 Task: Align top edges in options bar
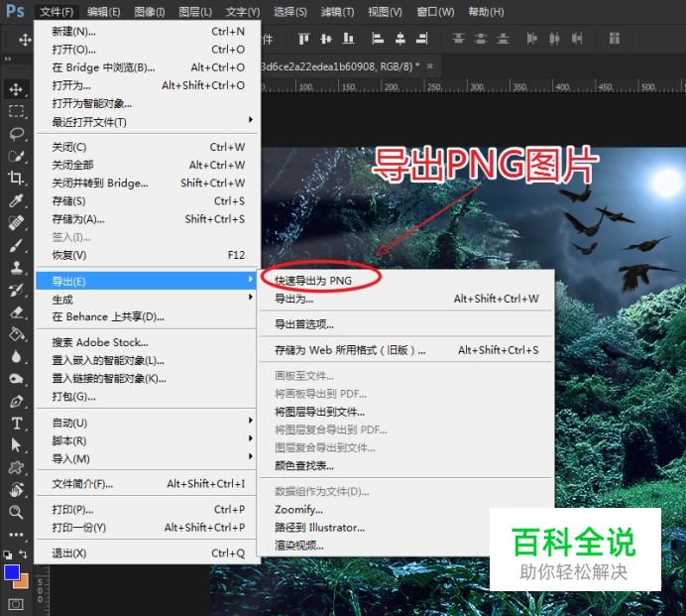coord(303,39)
